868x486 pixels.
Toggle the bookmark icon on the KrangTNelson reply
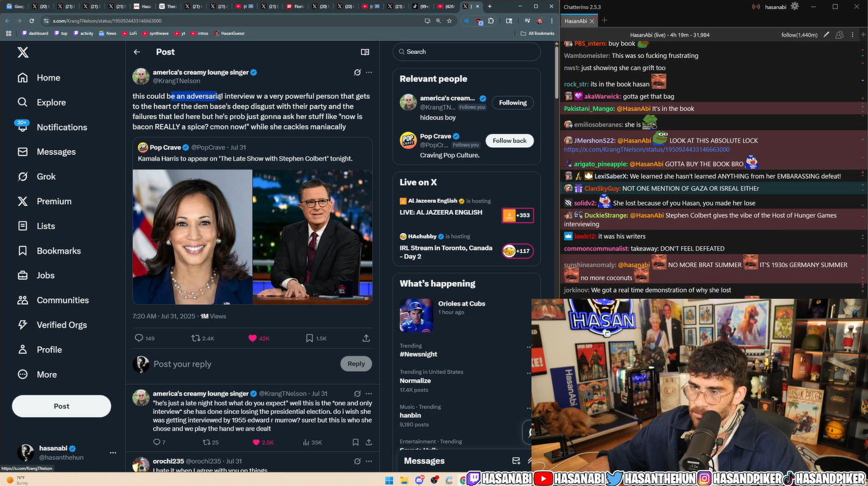point(356,442)
